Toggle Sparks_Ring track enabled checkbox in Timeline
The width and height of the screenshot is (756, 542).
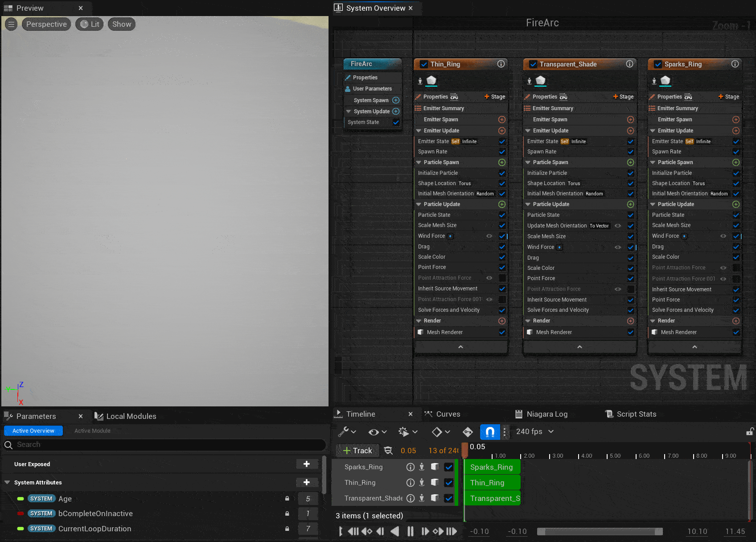pyautogui.click(x=448, y=467)
